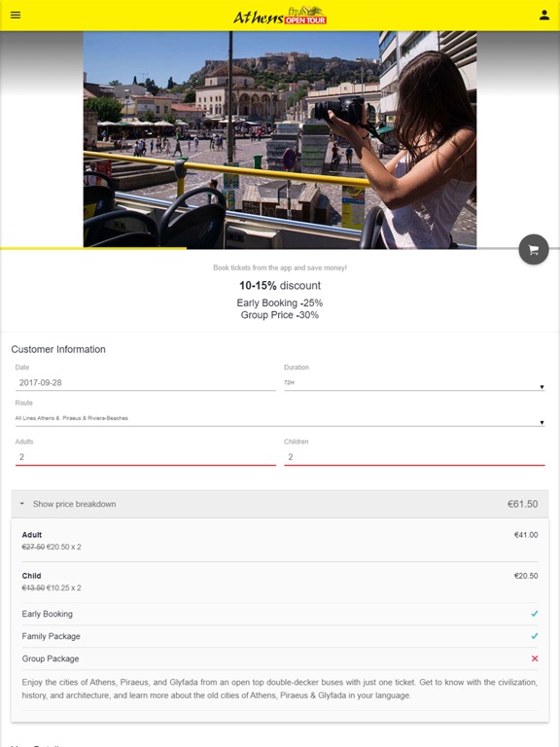Click the Adult price row label
The image size is (560, 747).
coord(32,535)
